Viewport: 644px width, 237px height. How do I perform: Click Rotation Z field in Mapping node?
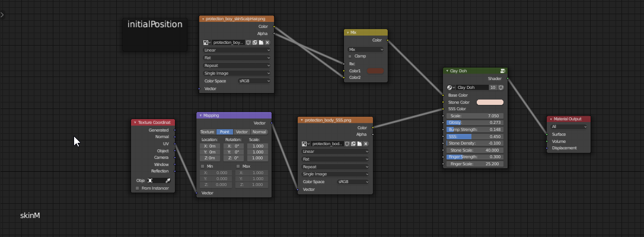[233, 158]
